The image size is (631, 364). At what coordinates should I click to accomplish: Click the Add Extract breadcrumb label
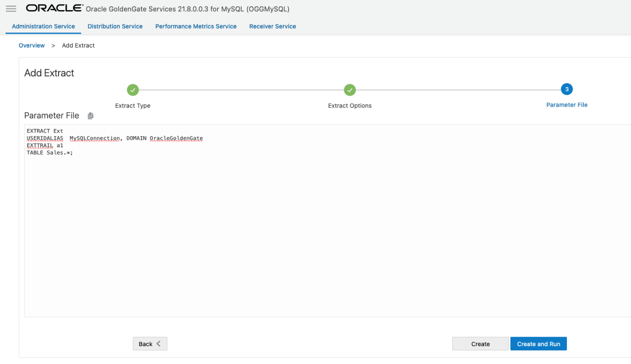[78, 45]
